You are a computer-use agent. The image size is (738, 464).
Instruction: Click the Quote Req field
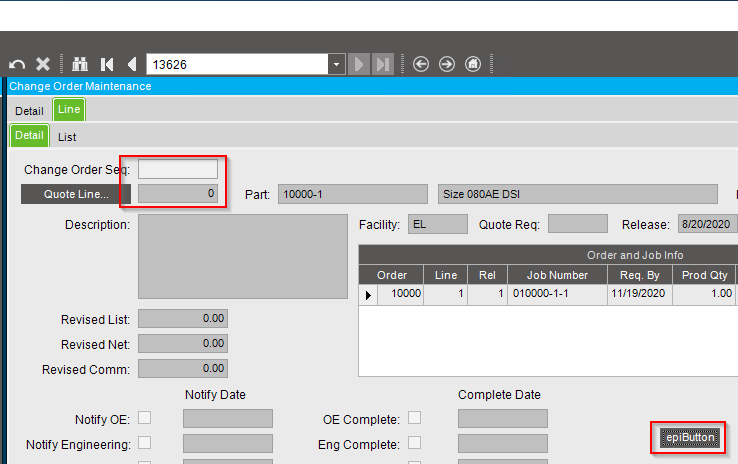(578, 224)
